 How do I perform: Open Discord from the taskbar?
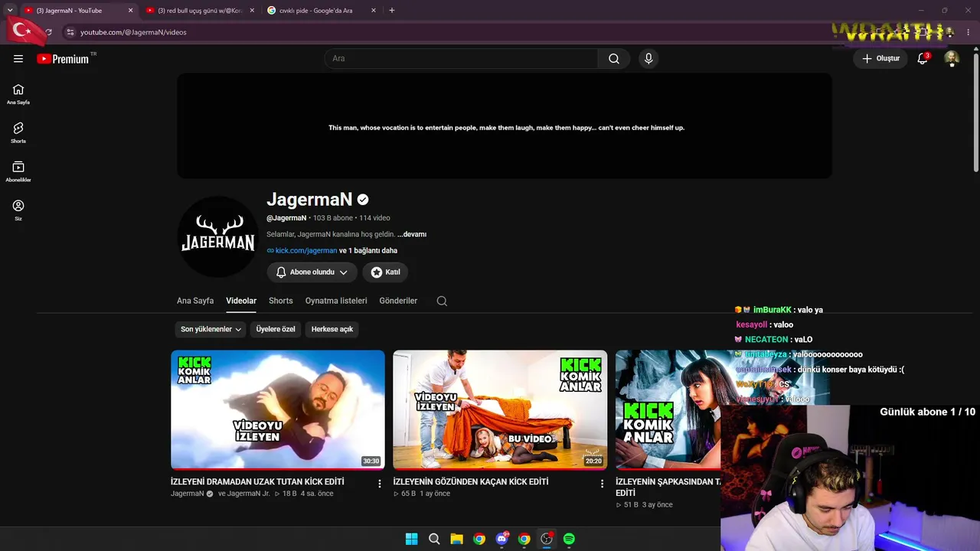pos(501,539)
